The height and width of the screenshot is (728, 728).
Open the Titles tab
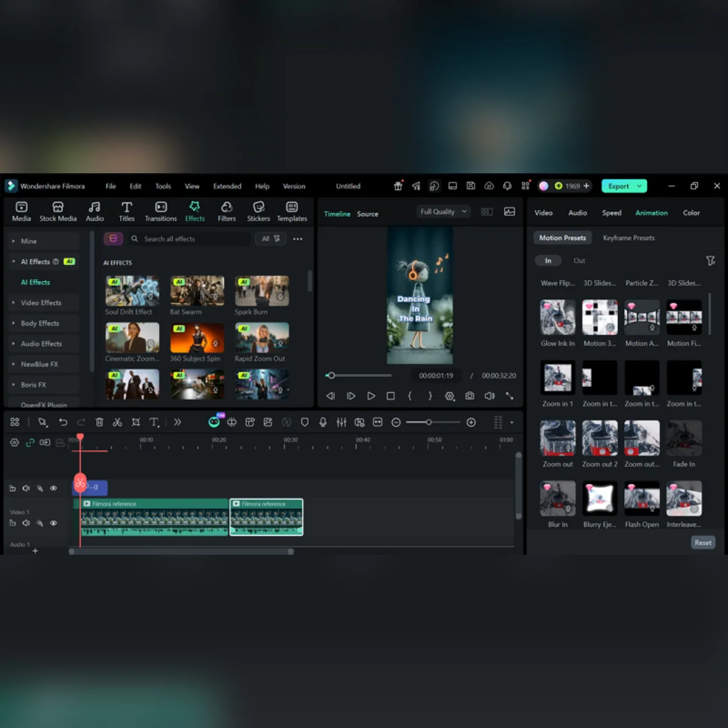click(x=126, y=212)
